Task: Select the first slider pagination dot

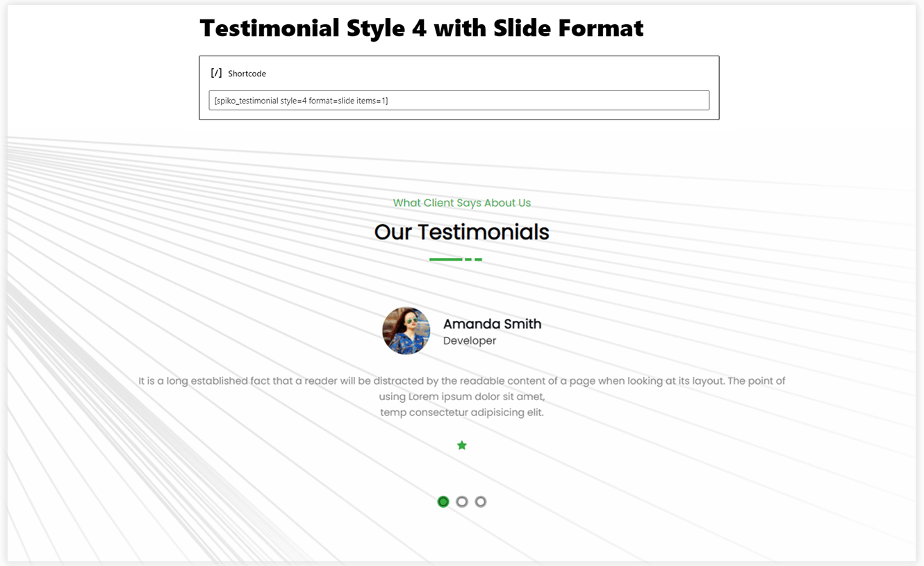Action: 443,501
